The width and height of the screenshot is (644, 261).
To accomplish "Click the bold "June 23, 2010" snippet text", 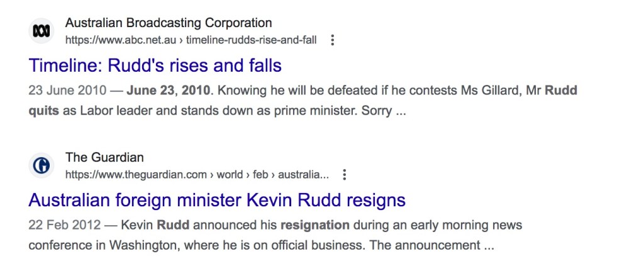I will (x=168, y=91).
